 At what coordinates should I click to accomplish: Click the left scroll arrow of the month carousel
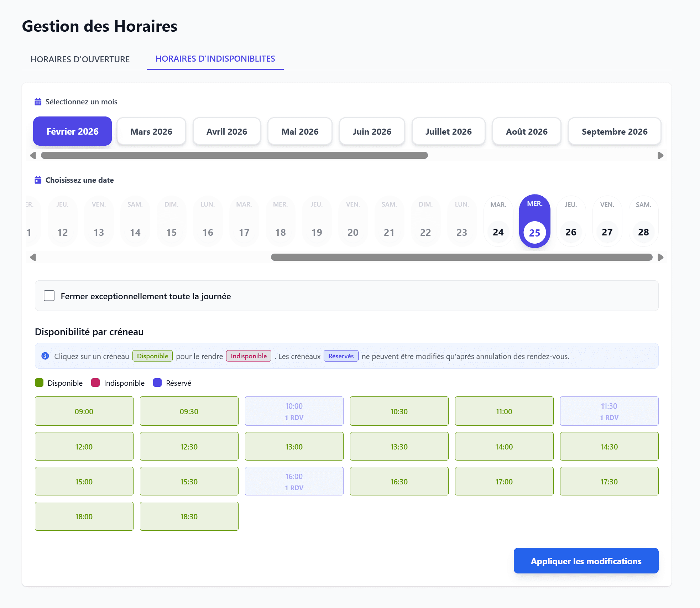coord(33,155)
